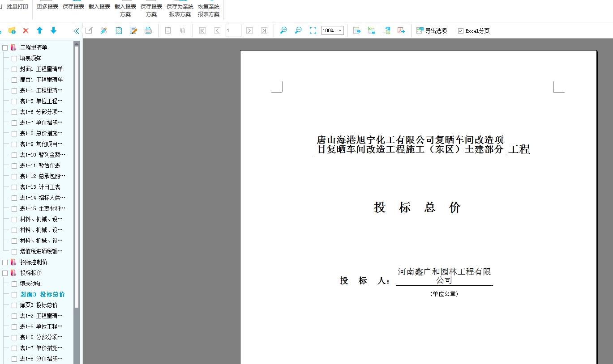Click the third export icon with green sheet
The height and width of the screenshot is (364, 613).
tap(386, 30)
